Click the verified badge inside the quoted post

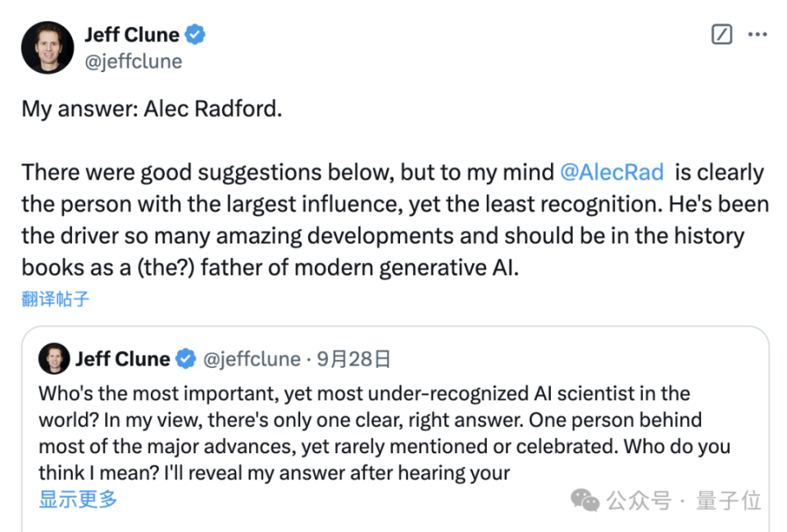185,358
